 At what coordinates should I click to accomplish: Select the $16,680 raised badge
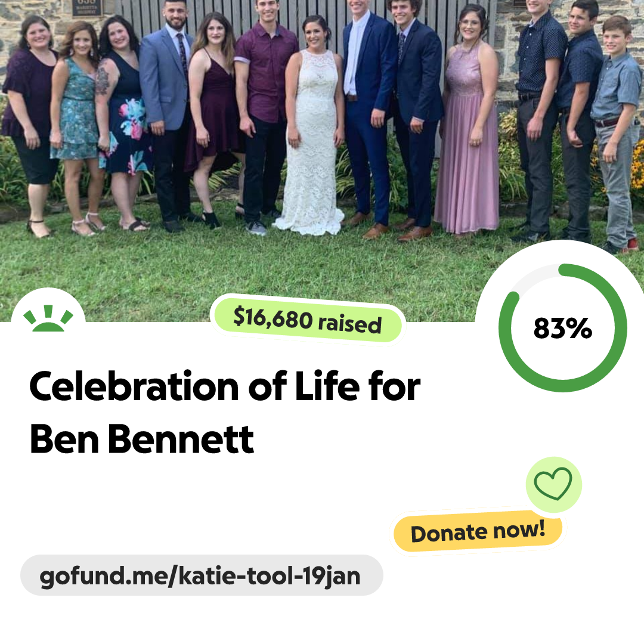click(308, 320)
